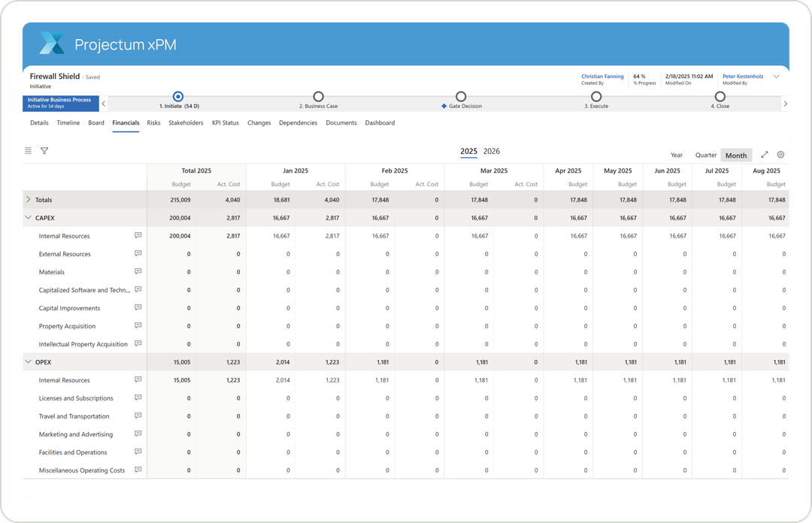The height and width of the screenshot is (523, 812).
Task: Open comments for Internal Resources under CAPEX
Action: (138, 235)
